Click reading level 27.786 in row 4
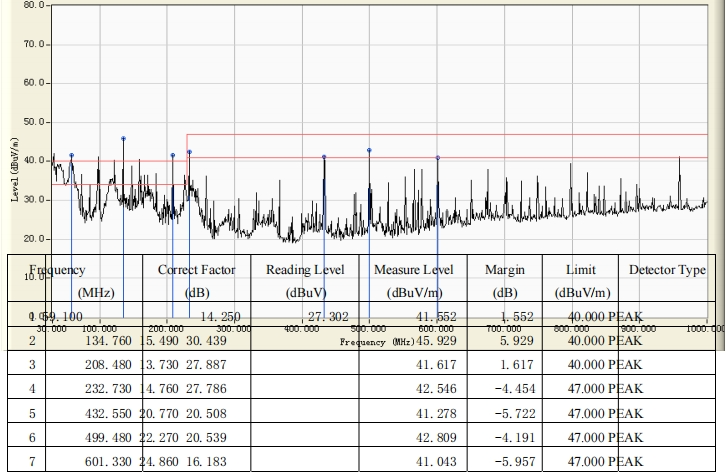This screenshot has height=476, width=726. [207, 389]
